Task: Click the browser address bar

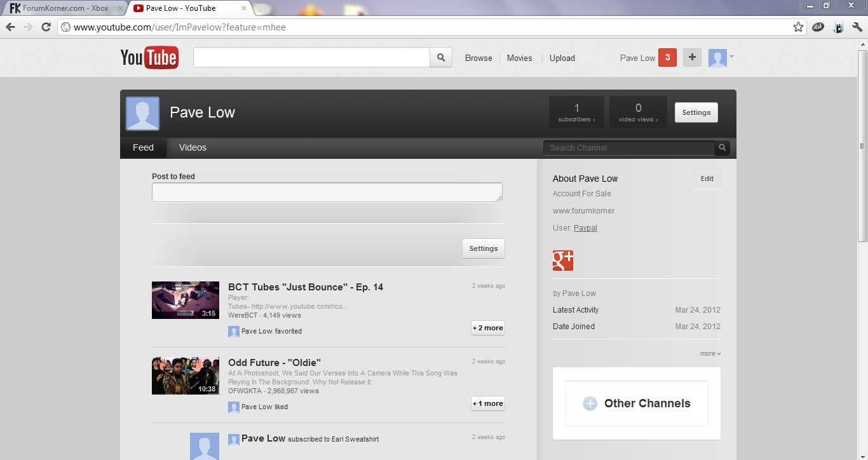Action: pos(431,27)
